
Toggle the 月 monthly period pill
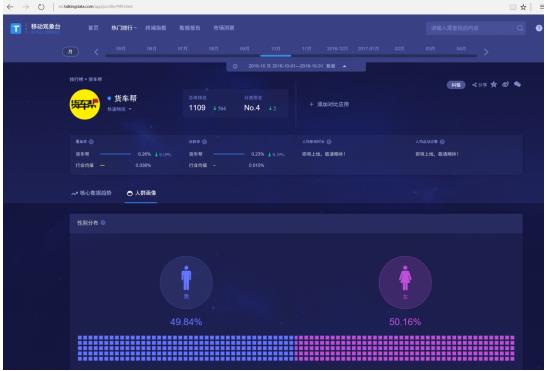click(70, 52)
